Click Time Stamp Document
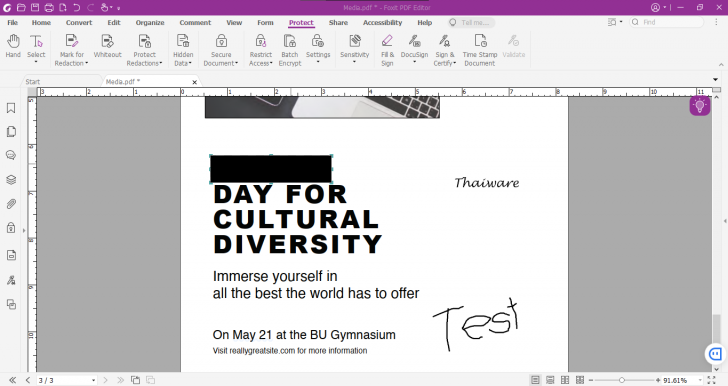The width and height of the screenshot is (728, 386). pos(480,50)
